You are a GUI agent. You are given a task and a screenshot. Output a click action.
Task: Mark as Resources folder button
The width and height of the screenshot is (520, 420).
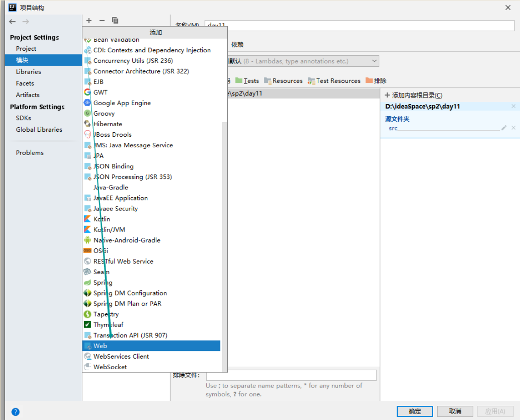point(284,81)
